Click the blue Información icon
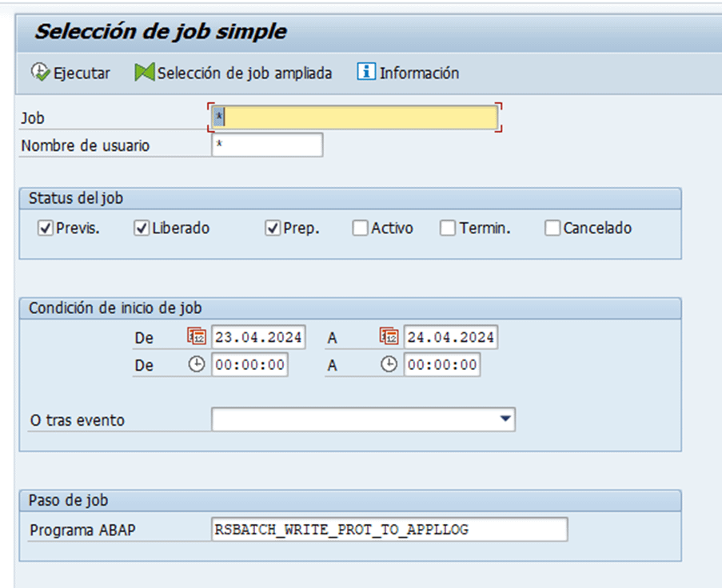Screen dimensions: 722x588 point(365,73)
